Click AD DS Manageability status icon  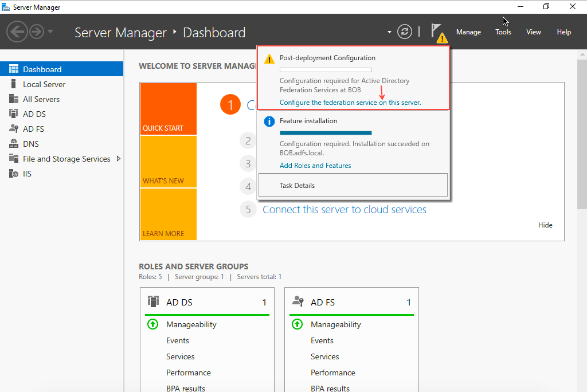pos(152,324)
